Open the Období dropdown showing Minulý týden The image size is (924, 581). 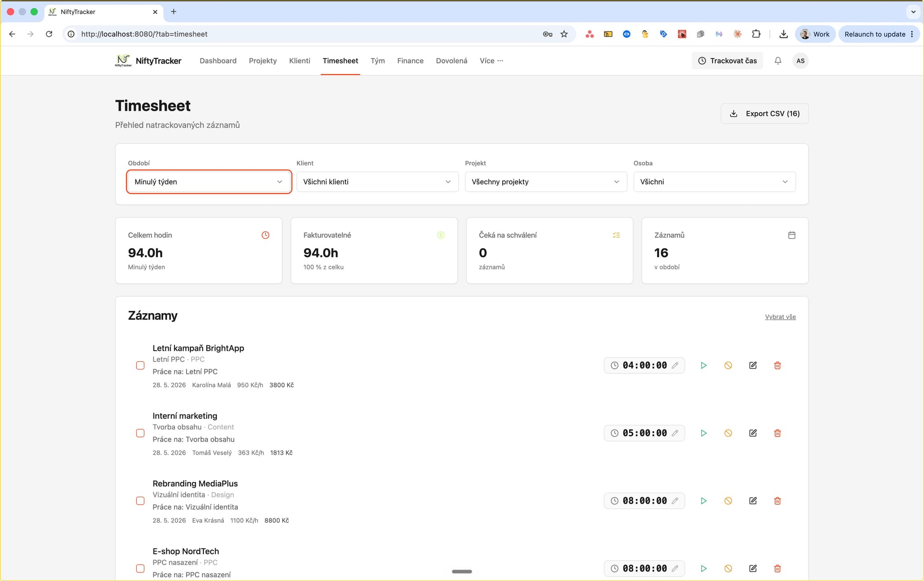209,182
